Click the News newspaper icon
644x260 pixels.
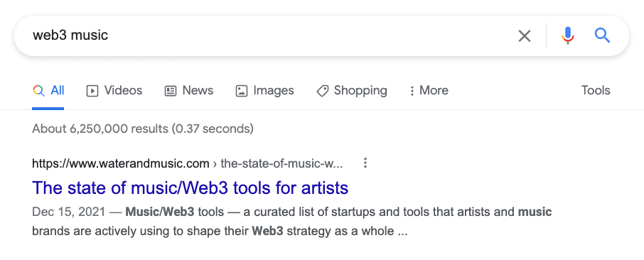pos(171,91)
